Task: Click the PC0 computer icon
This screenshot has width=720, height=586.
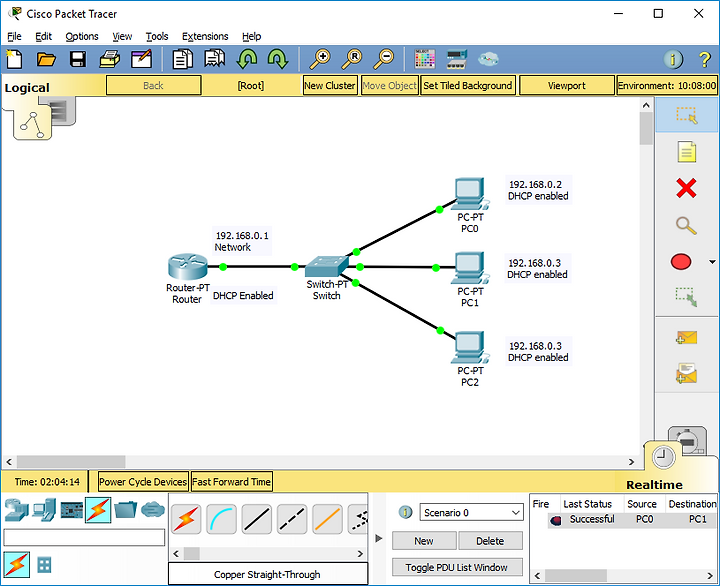Action: pyautogui.click(x=469, y=194)
